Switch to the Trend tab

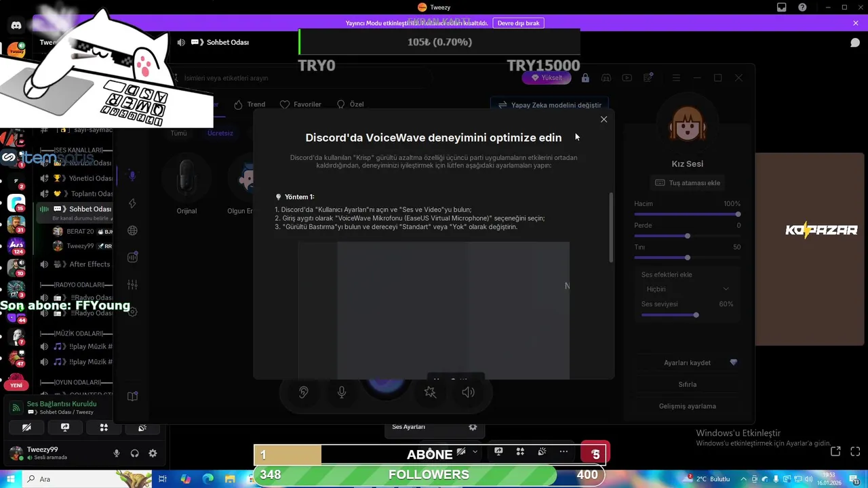(x=250, y=104)
